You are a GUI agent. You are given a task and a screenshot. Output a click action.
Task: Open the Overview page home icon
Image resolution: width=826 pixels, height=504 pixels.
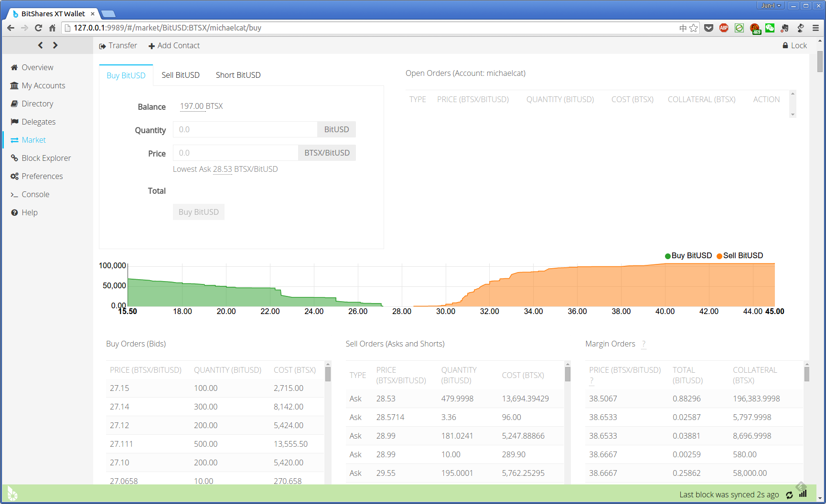pyautogui.click(x=14, y=67)
